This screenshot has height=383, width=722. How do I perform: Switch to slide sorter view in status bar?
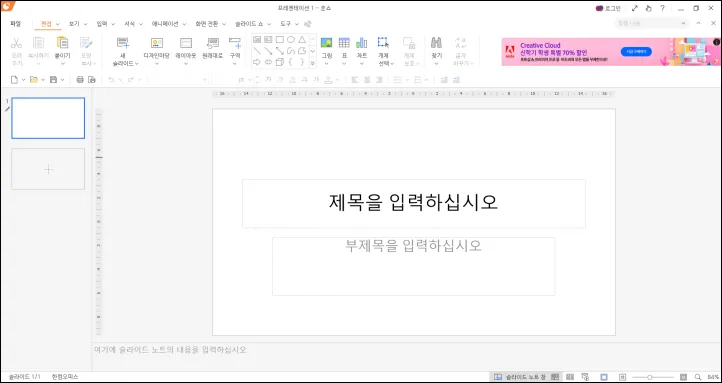click(x=570, y=377)
